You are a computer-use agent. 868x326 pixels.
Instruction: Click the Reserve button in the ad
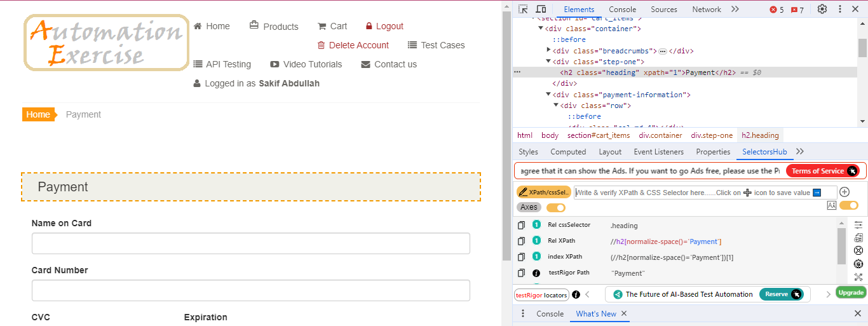tap(781, 294)
